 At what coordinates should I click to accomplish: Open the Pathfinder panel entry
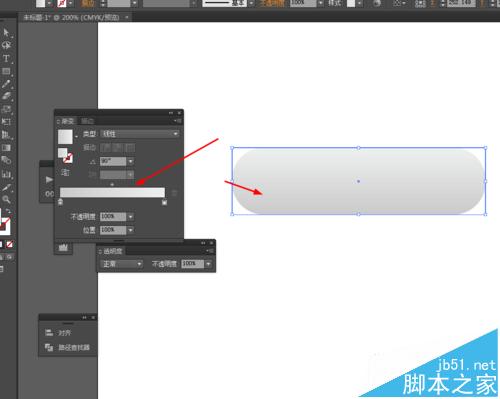pos(67,347)
